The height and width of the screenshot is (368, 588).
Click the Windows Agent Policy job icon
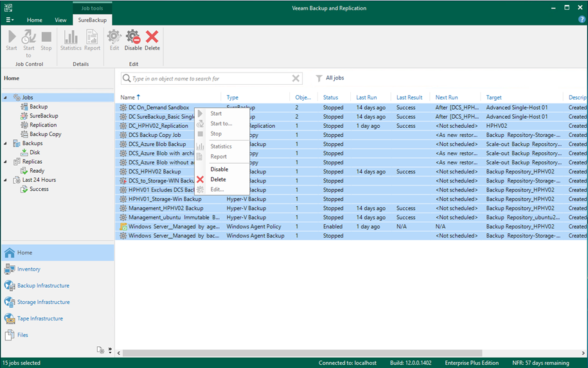123,227
